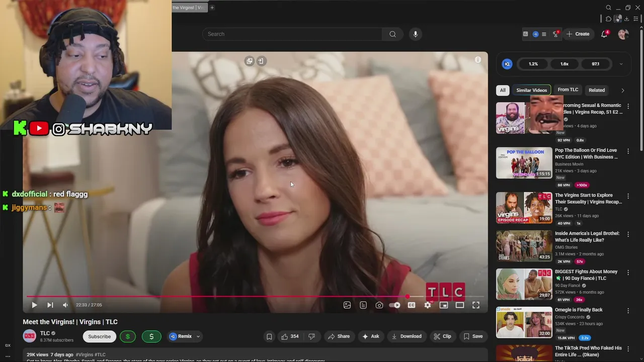Click the 97.1 vidIQ score pill

[x=596, y=64]
